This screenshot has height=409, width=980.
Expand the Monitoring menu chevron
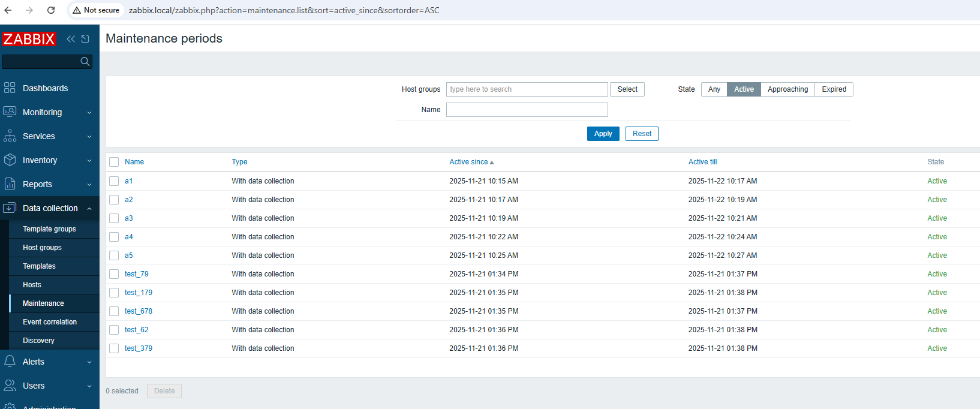point(89,113)
